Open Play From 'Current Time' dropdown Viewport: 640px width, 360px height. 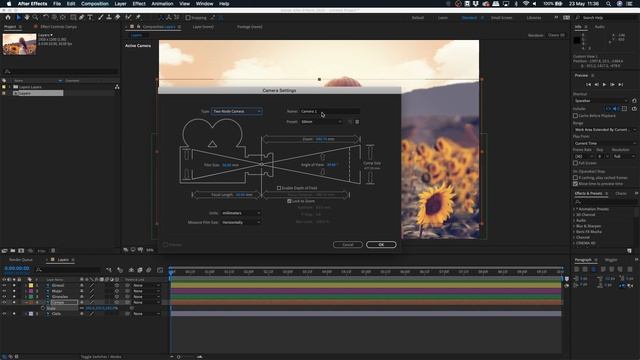tap(605, 143)
